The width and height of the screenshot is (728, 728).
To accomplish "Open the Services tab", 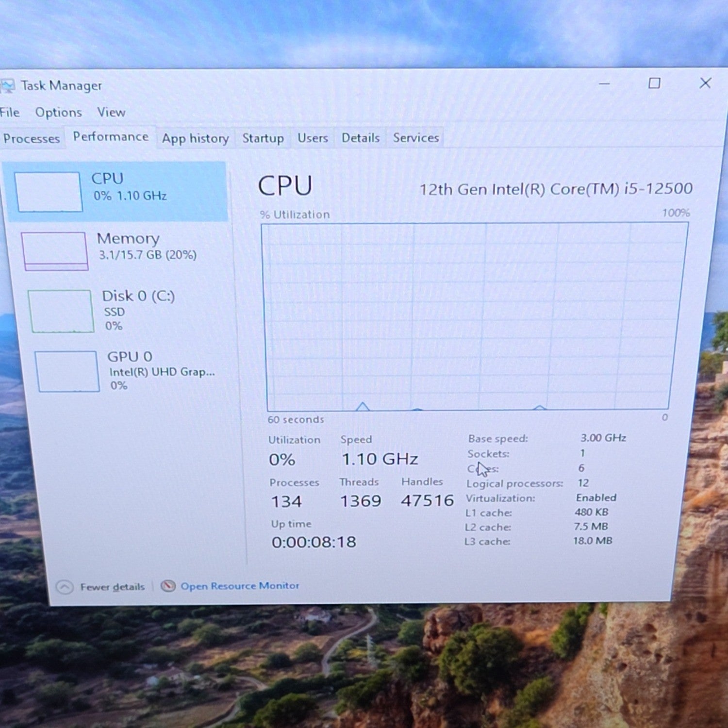I will (x=416, y=138).
